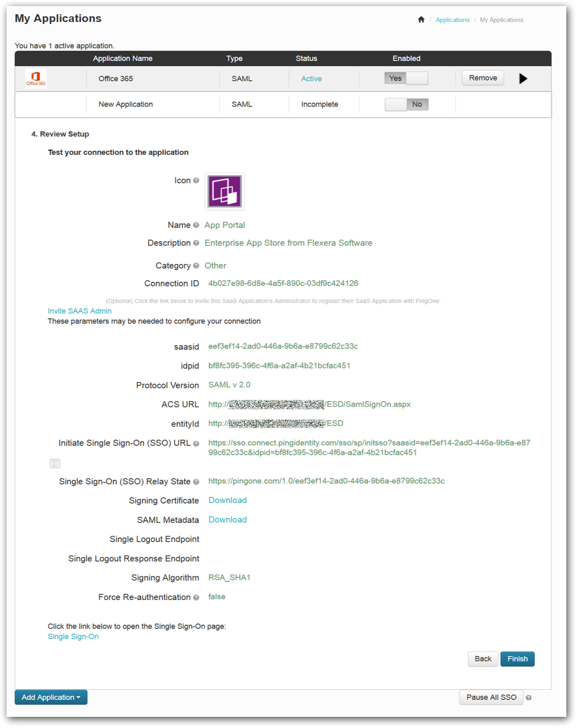Viewport: 579px width, 728px height.
Task: Click the Finish button
Action: [517, 659]
